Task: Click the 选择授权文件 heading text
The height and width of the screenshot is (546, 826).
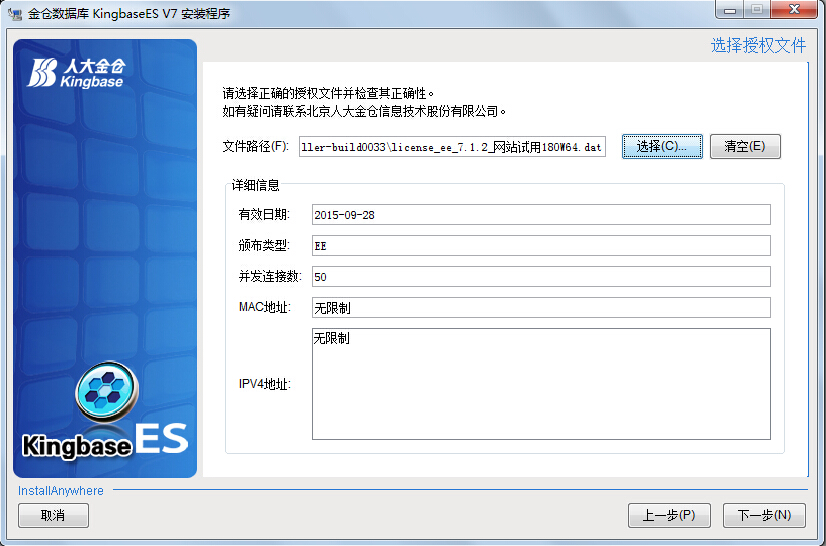Action: (758, 45)
